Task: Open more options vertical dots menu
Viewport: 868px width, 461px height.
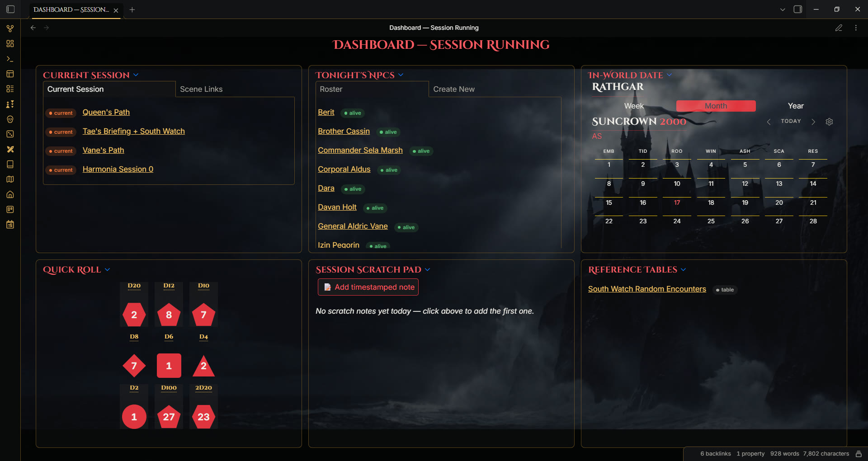Action: [x=856, y=28]
